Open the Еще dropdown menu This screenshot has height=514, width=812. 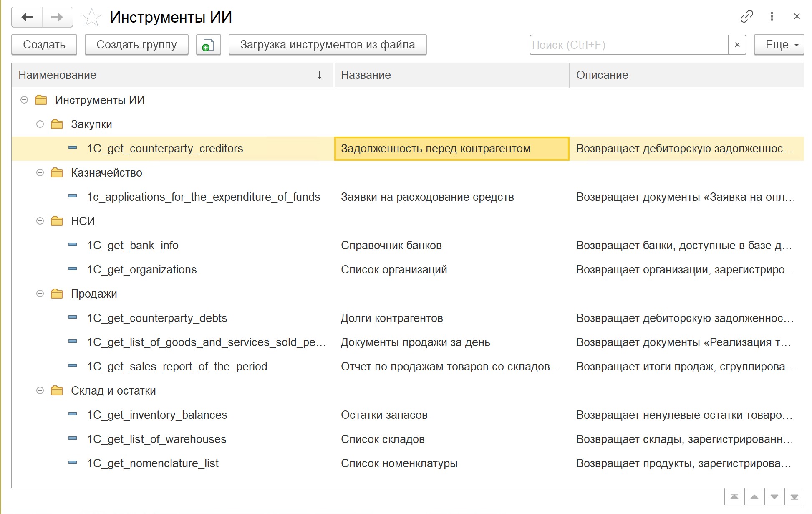click(779, 45)
